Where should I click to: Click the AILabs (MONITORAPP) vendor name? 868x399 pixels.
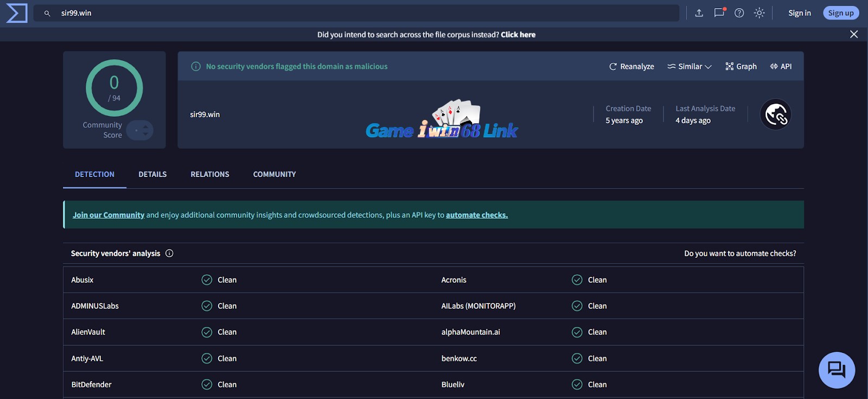tap(478, 306)
